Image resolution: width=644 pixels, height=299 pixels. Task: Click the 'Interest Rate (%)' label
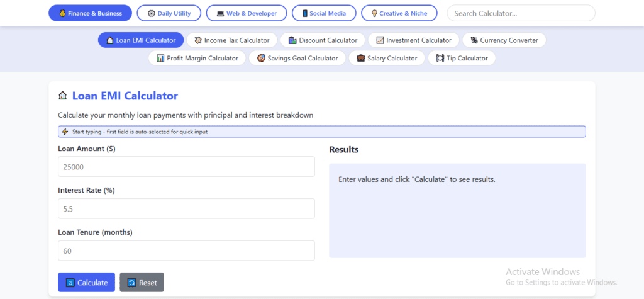(x=86, y=191)
